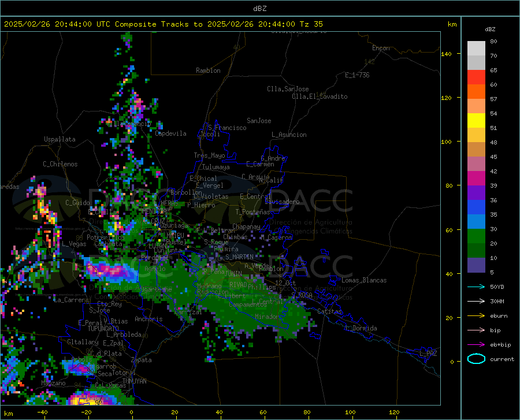This screenshot has width=520, height=420.
Task: Click the yellow eburn arrow in legend
Action: [476, 316]
